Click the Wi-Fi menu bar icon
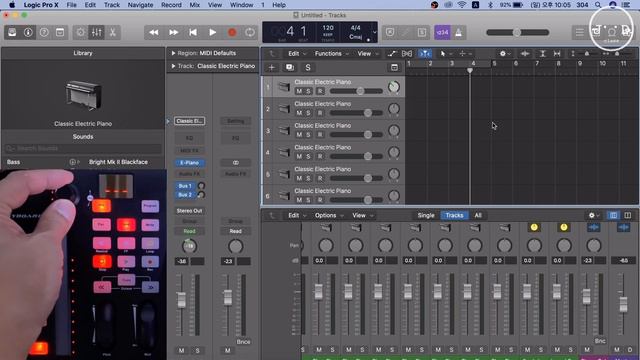Screen dimensions: 640x360 coord(462,5)
